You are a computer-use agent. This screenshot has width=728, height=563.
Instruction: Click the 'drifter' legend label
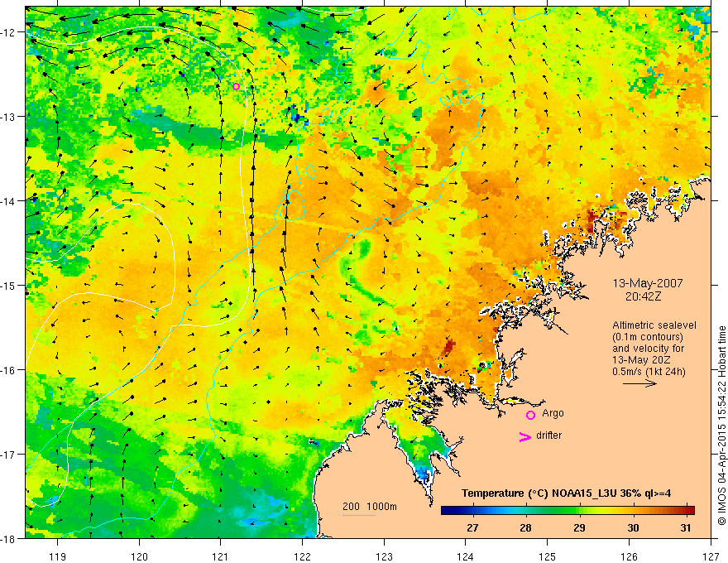(548, 435)
